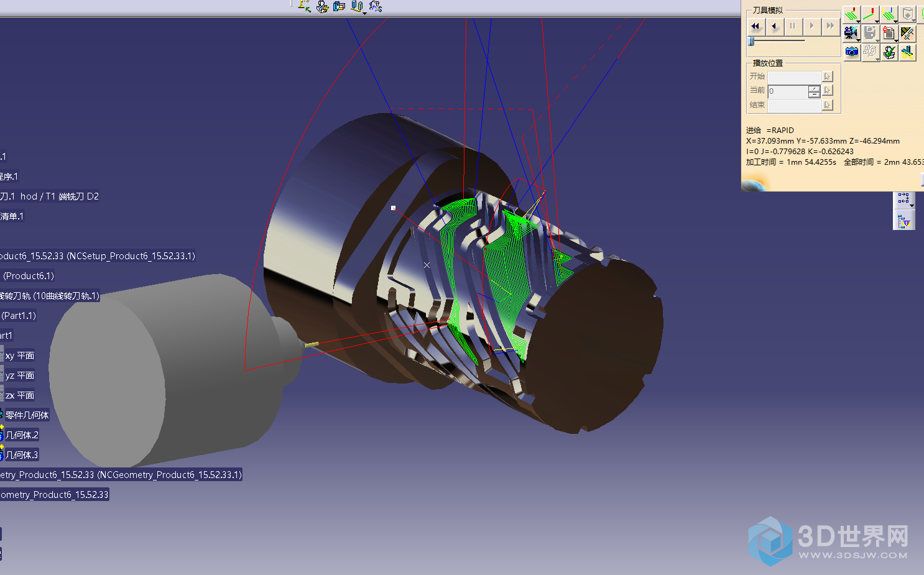Select the colored feedrate tool path display icon
Viewport: 924px width, 575px height.
point(889,14)
